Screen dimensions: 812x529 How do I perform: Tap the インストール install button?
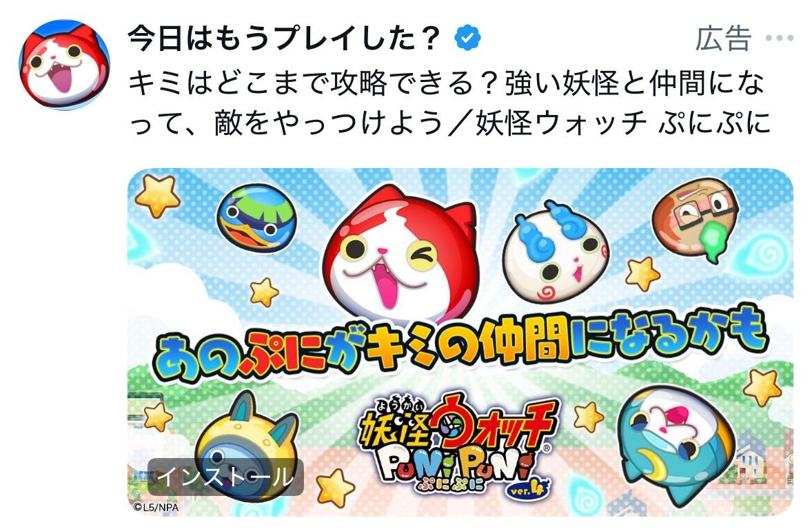(x=226, y=477)
